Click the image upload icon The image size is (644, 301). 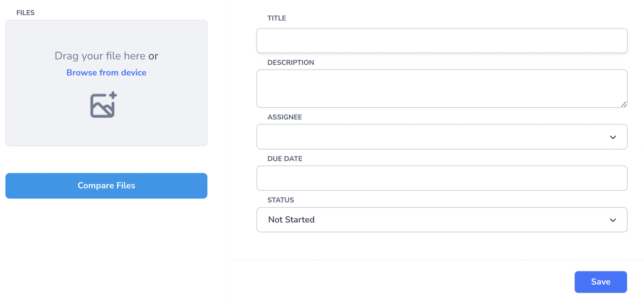click(103, 104)
